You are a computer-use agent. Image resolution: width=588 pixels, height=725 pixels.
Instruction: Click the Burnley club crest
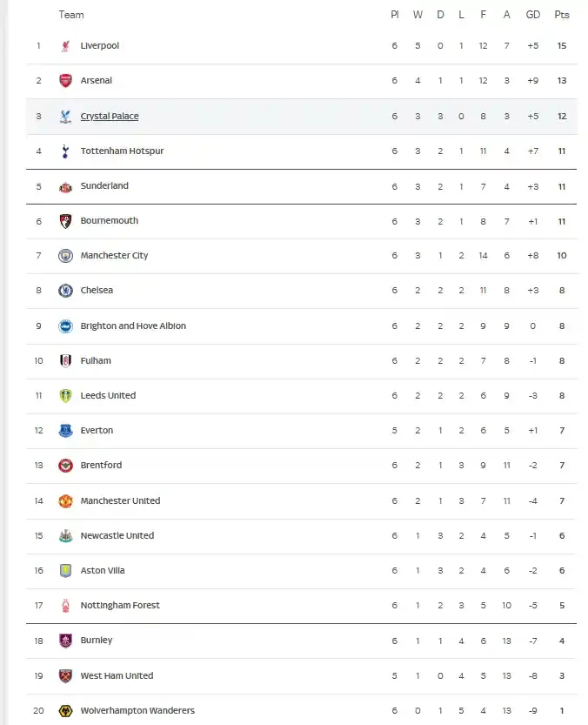point(65,640)
